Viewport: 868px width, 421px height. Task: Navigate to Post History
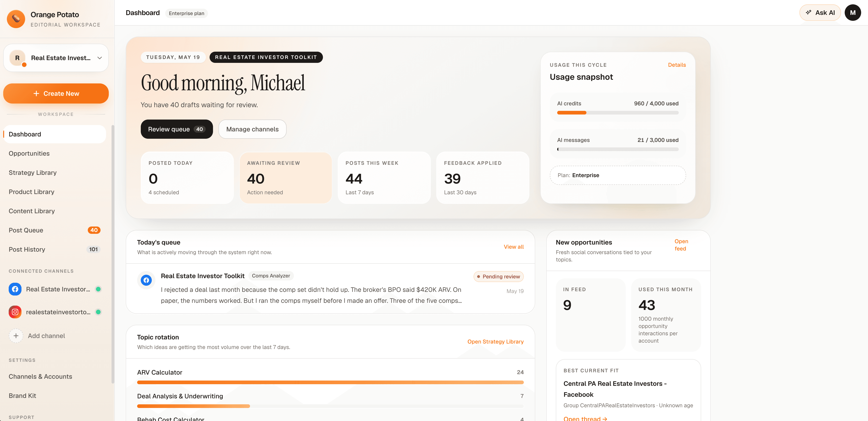pyautogui.click(x=55, y=249)
